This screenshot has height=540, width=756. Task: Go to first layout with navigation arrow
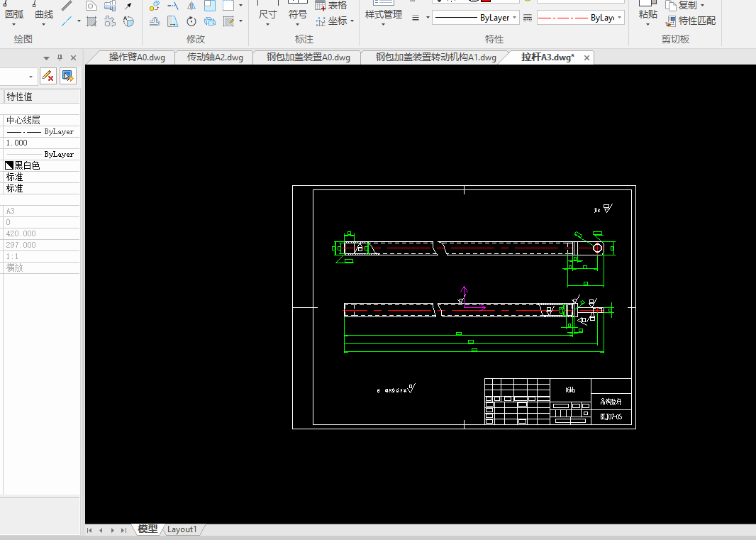(89, 530)
